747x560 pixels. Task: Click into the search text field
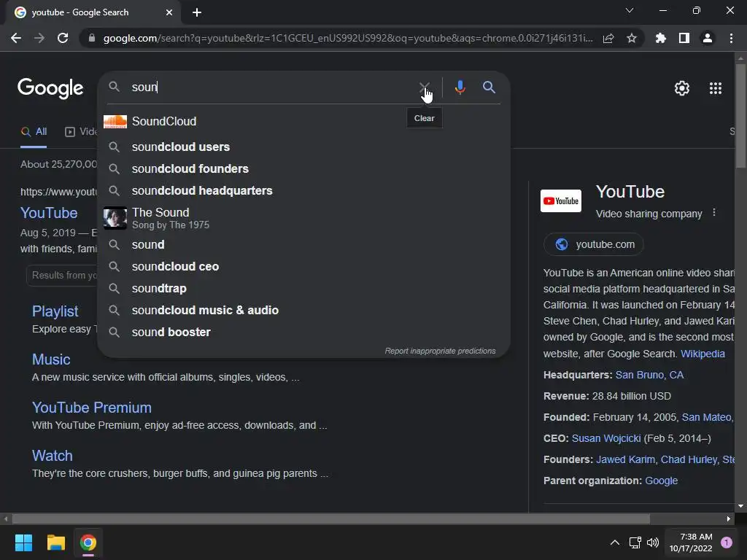(271, 87)
